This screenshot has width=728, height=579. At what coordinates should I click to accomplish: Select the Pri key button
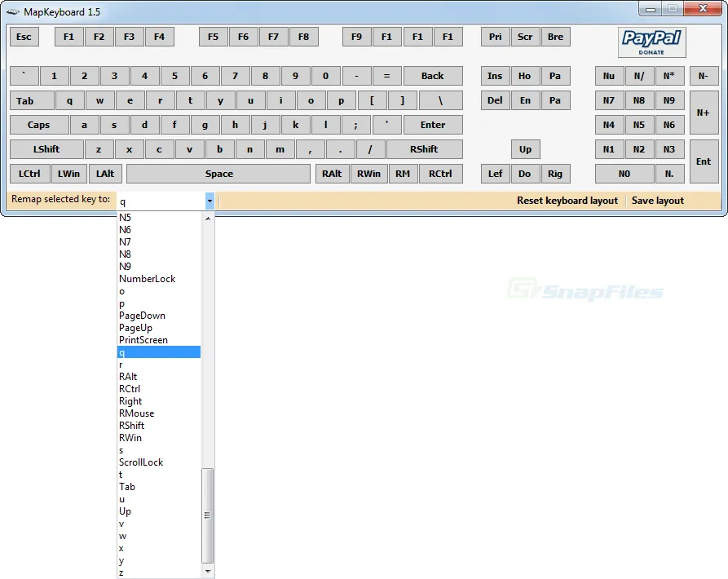(x=495, y=37)
